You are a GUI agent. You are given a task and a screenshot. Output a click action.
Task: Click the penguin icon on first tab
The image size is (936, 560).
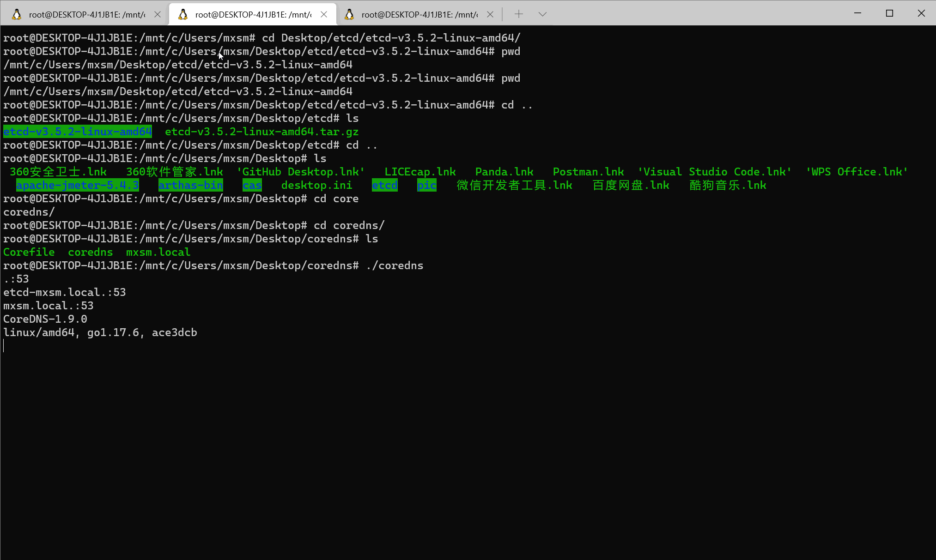(17, 14)
